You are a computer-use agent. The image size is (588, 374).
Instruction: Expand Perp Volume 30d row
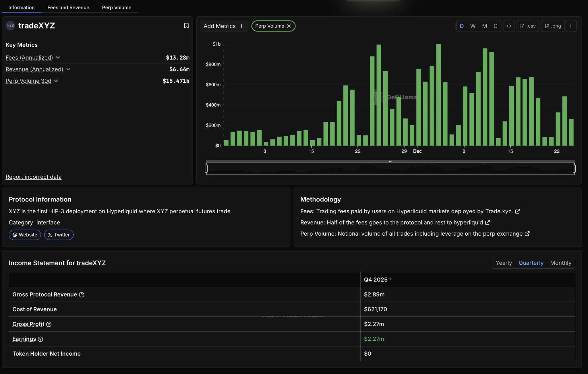[56, 81]
